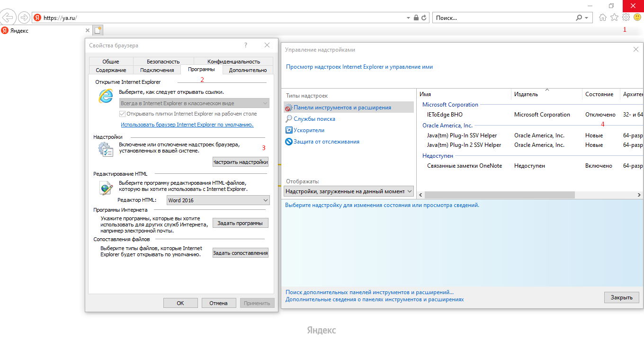The image size is (644, 342).
Task: Toggle Открывать плитки Internet Explorer checkbox
Action: pyautogui.click(x=123, y=114)
